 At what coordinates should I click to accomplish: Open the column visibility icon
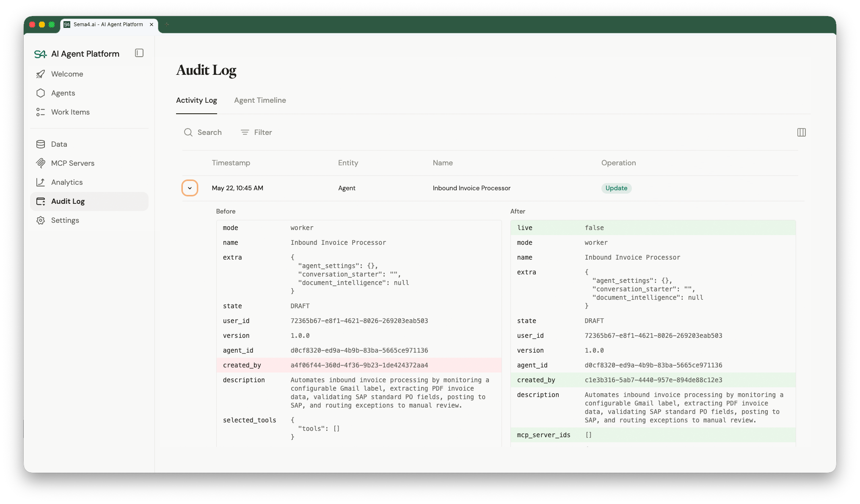click(x=802, y=132)
